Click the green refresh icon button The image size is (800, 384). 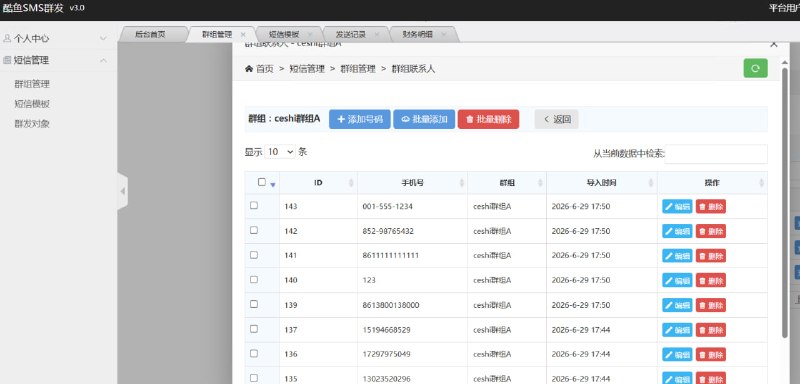755,68
